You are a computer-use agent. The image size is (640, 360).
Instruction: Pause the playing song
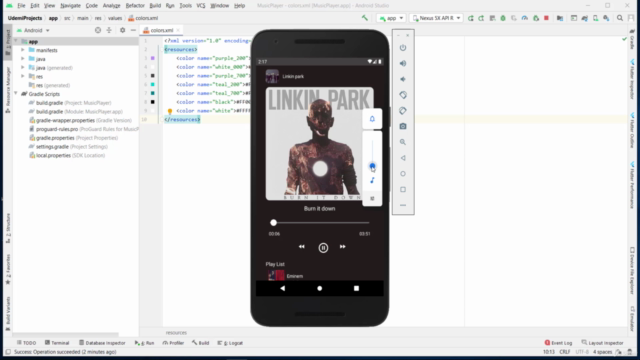pos(323,247)
